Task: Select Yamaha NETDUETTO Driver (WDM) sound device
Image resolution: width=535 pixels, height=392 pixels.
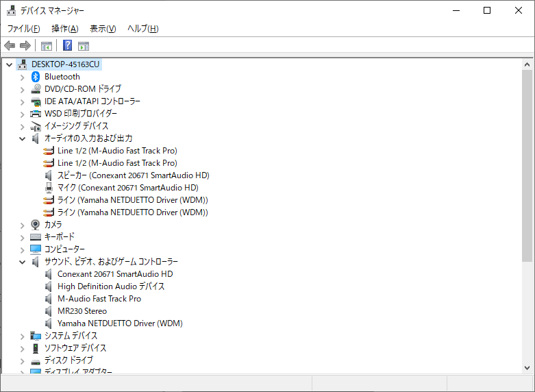Action: [x=120, y=323]
